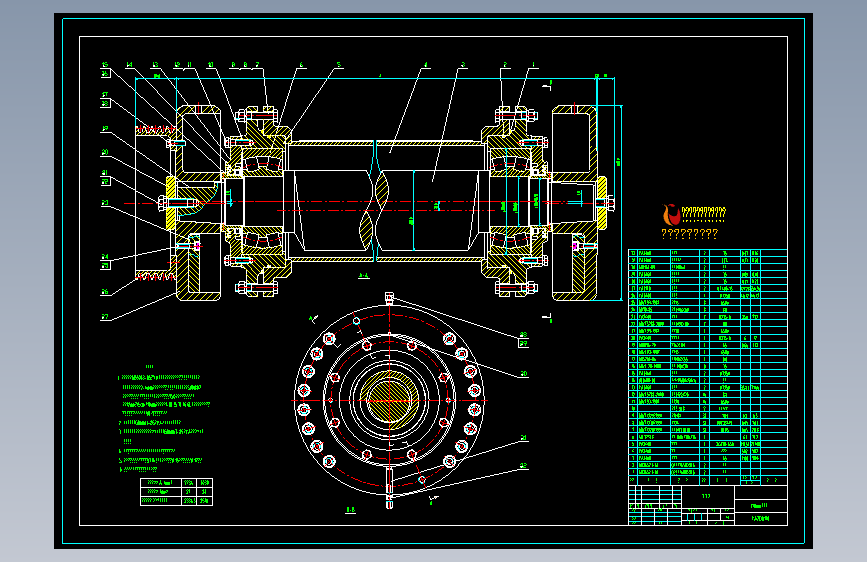Select callout 27 pointing to left coupling bottom
The image size is (867, 562).
[105, 317]
